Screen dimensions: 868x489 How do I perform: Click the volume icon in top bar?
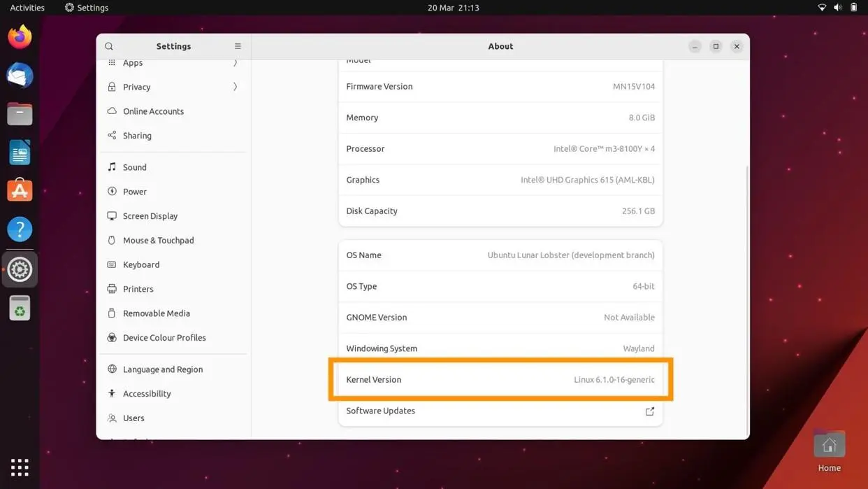pyautogui.click(x=838, y=8)
